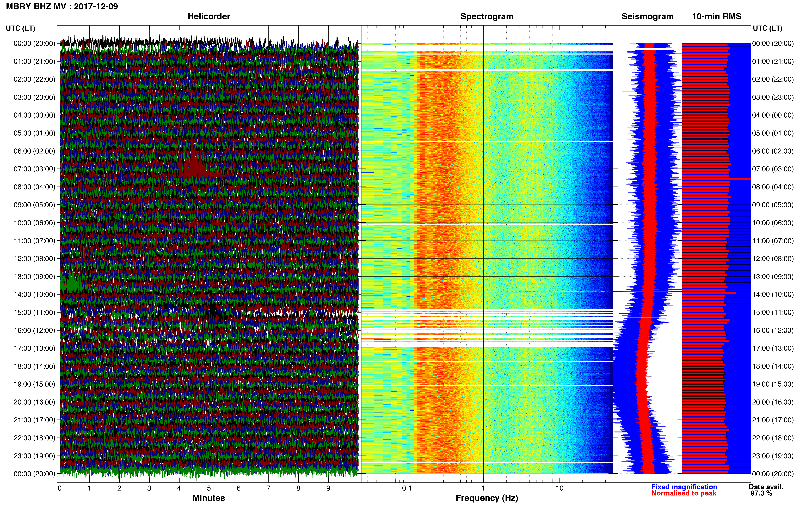
Task: Click right-axis time label "02:00 (22:00)"
Action: tap(773, 79)
